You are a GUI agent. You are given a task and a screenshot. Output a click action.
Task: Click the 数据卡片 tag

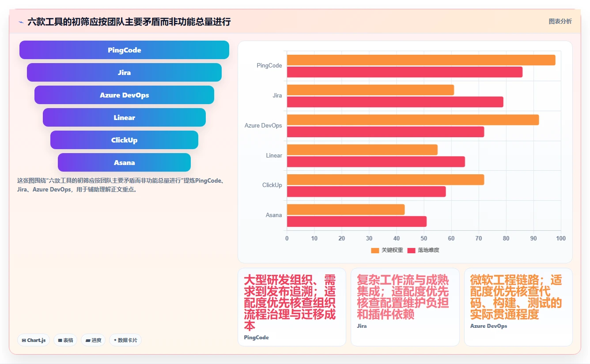pos(125,340)
